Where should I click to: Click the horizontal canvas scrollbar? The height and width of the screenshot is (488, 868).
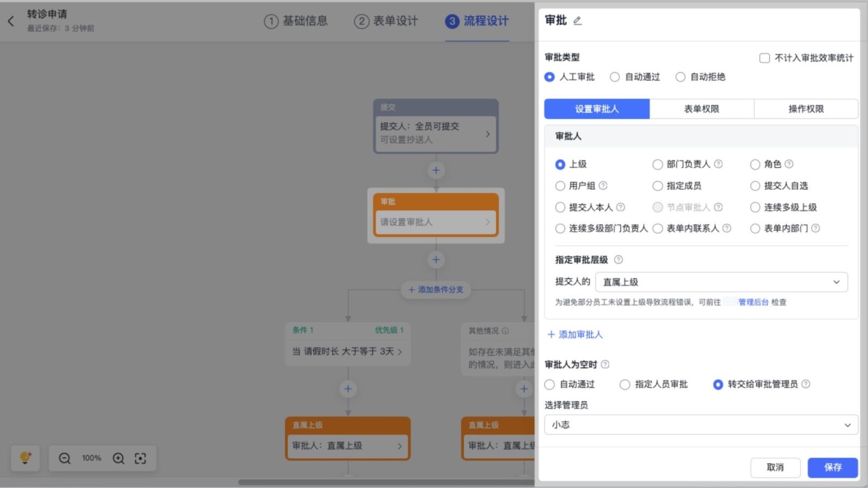tap(386, 482)
